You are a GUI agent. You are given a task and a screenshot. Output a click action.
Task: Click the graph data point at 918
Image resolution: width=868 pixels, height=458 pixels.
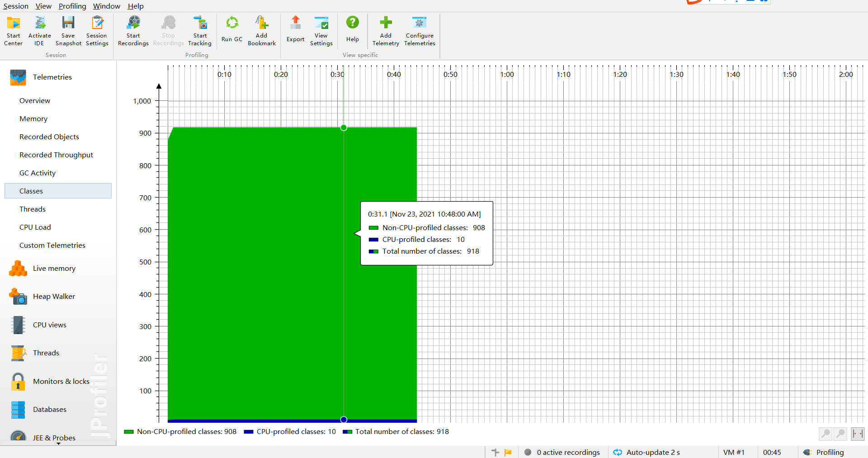coord(344,127)
